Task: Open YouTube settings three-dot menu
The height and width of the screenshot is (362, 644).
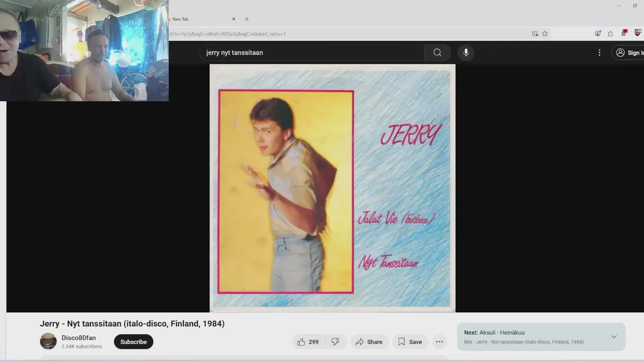Action: 599,52
